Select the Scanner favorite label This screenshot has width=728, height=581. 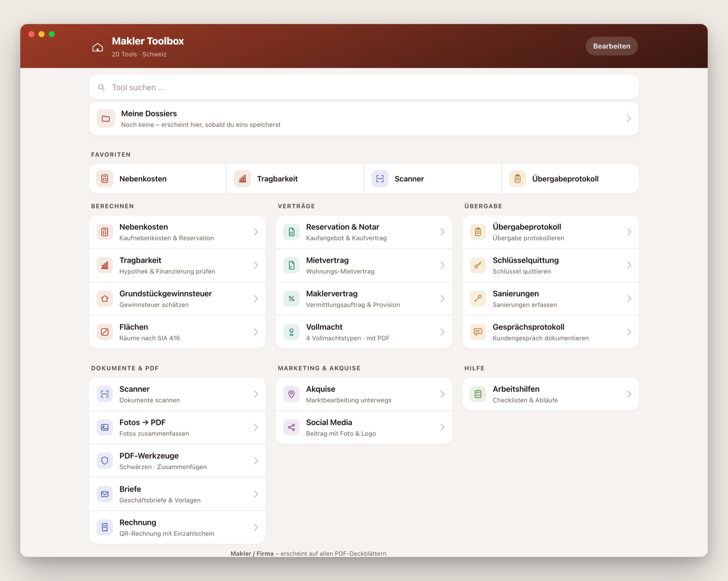(409, 179)
